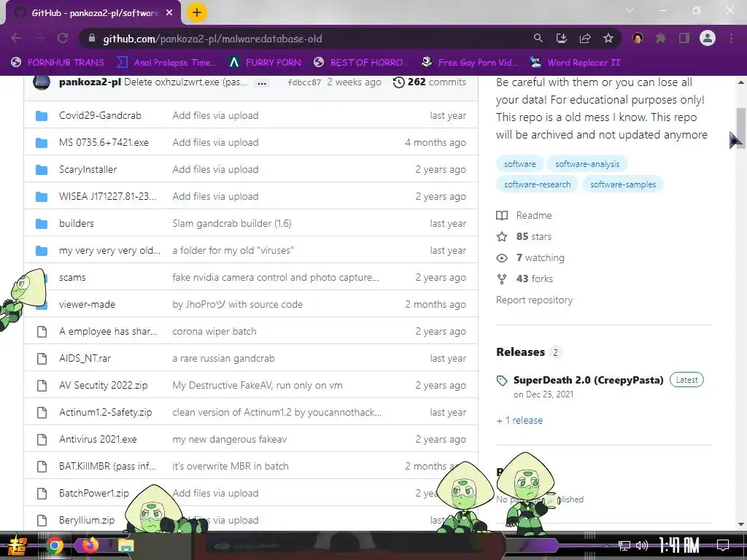Click the ScaryInstaller folder icon
Screen dimensions: 747x560
click(42, 169)
